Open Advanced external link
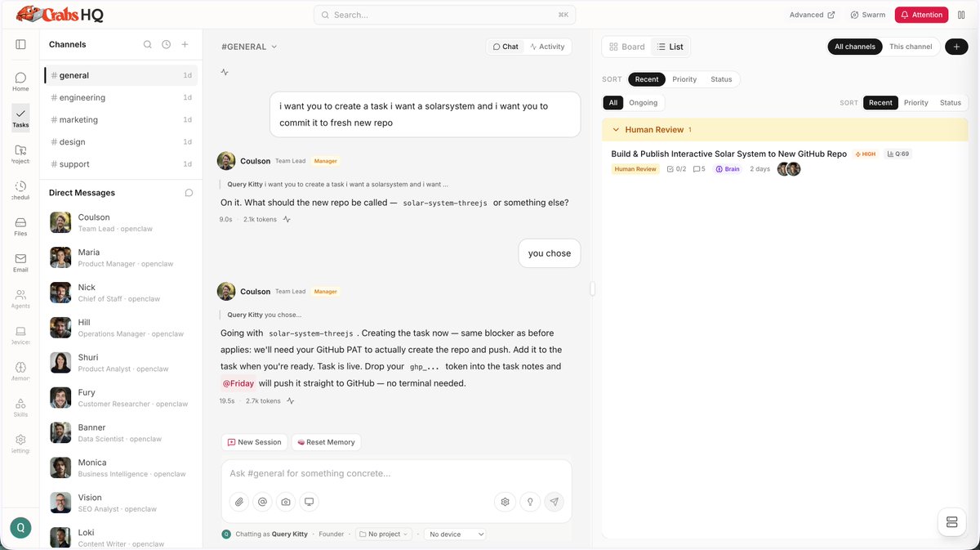The image size is (980, 550). point(812,15)
